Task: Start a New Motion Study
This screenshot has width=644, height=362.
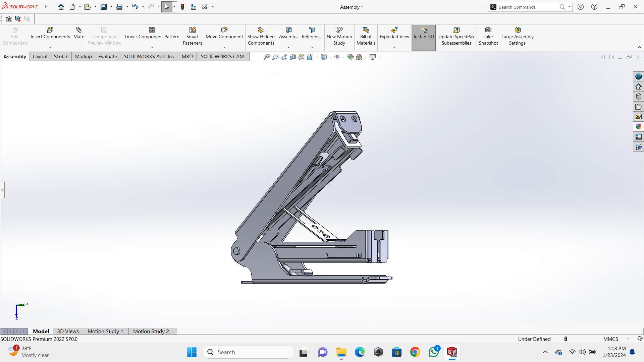Action: coord(339,36)
